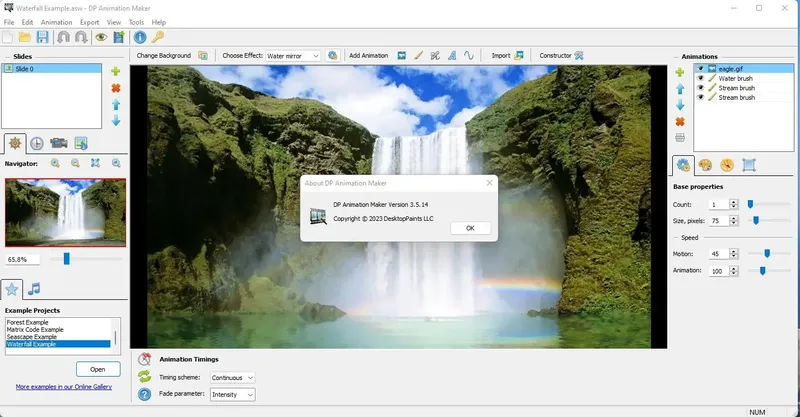Preview the animation with the eye toolbar icon
Viewport: 800px width, 417px height.
101,37
